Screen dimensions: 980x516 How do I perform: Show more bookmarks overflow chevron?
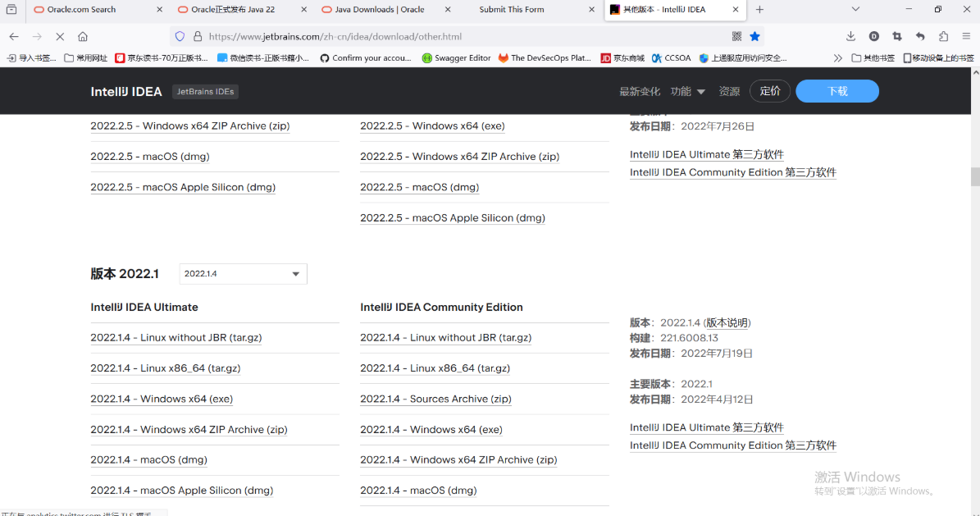click(837, 58)
